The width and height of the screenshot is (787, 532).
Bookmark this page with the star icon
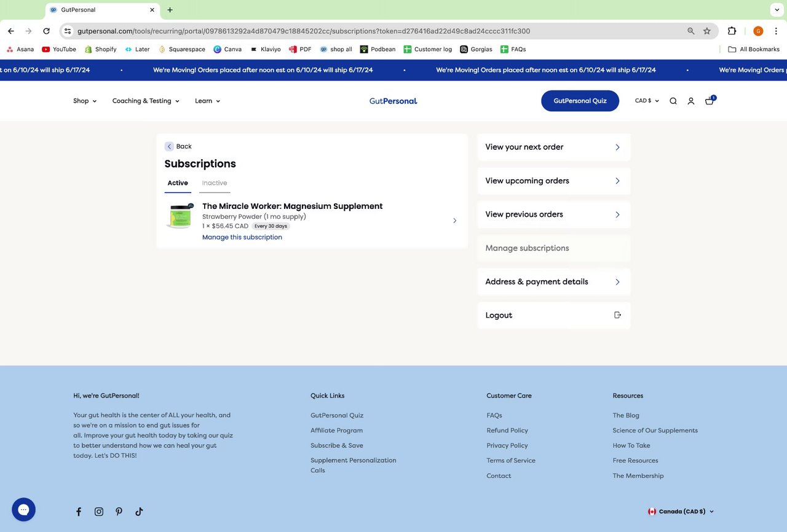(x=707, y=31)
